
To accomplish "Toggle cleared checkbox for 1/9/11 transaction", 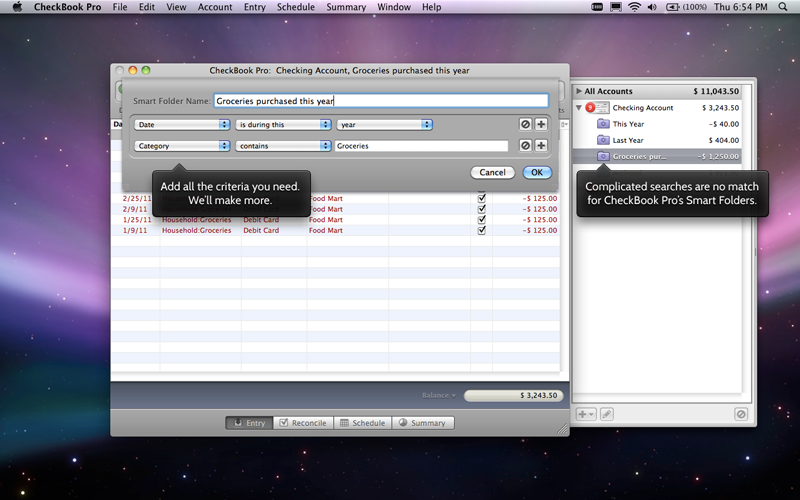I will coord(482,231).
